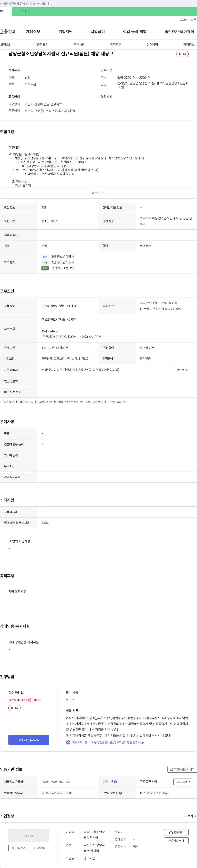Screen dimensions: 197x868
Task: Click the 필수 tag for 2급 청소년상담사
Action: 45,257
